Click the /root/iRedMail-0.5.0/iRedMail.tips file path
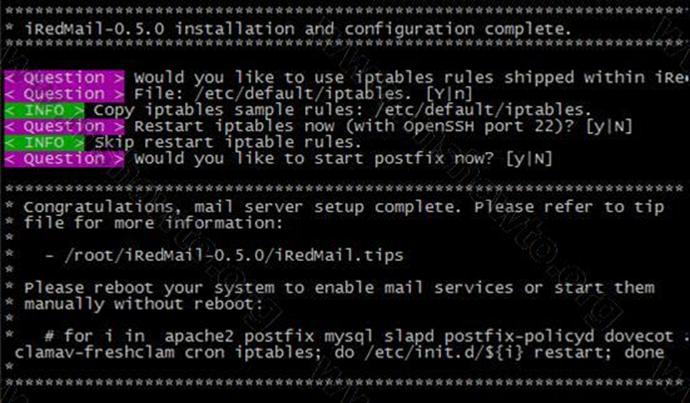This screenshot has width=690, height=403. (234, 256)
